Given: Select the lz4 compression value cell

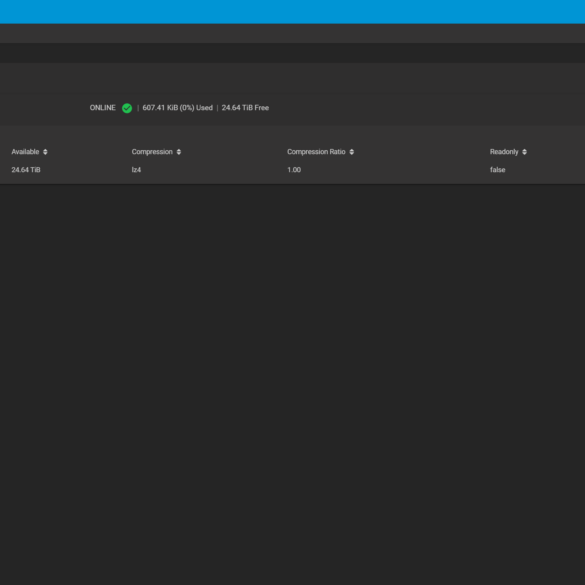Looking at the screenshot, I should (136, 170).
